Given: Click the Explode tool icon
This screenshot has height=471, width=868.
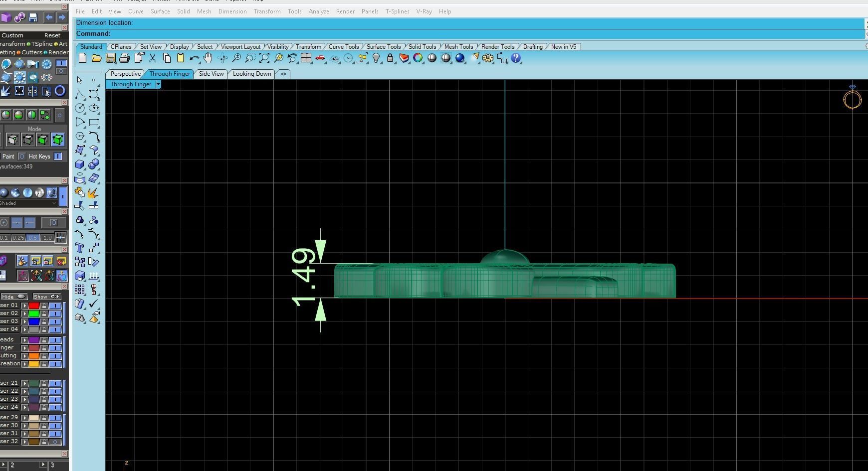Looking at the screenshot, I should [94, 192].
